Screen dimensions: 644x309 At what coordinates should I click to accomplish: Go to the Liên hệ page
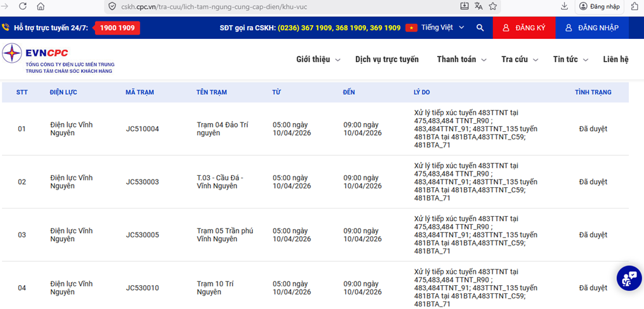615,60
